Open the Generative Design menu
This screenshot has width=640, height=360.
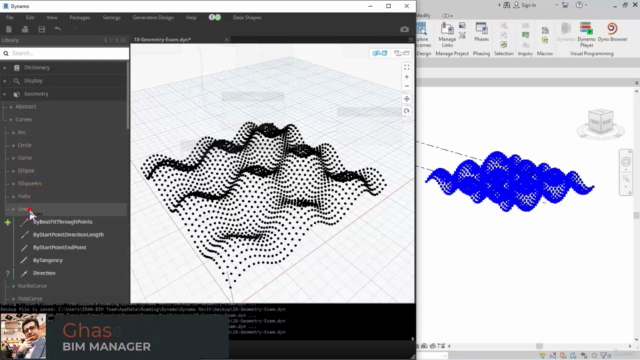tap(153, 18)
